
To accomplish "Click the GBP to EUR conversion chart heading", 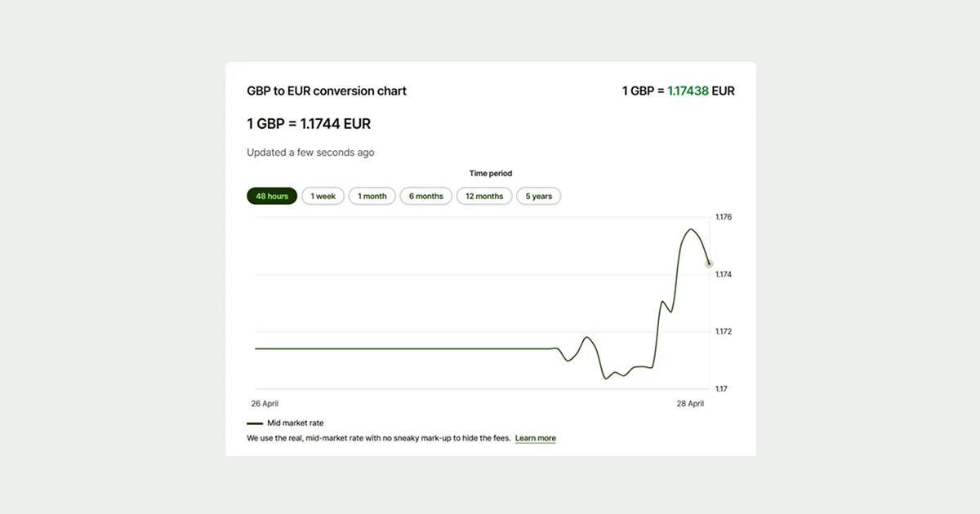I will (x=327, y=91).
